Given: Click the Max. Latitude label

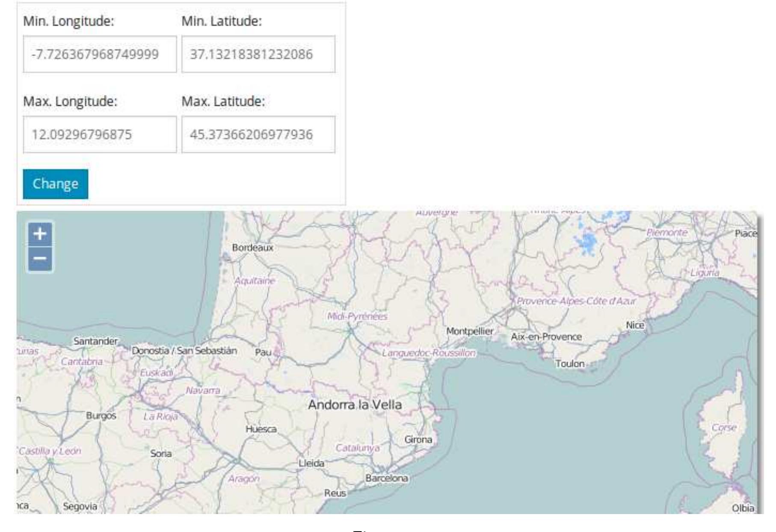Looking at the screenshot, I should (223, 101).
